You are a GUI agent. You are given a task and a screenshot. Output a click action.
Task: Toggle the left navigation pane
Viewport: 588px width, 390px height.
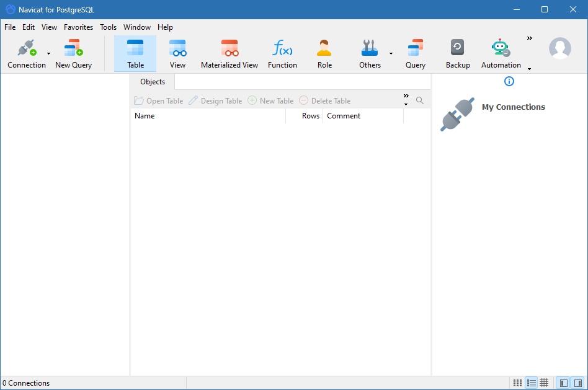pyautogui.click(x=563, y=383)
